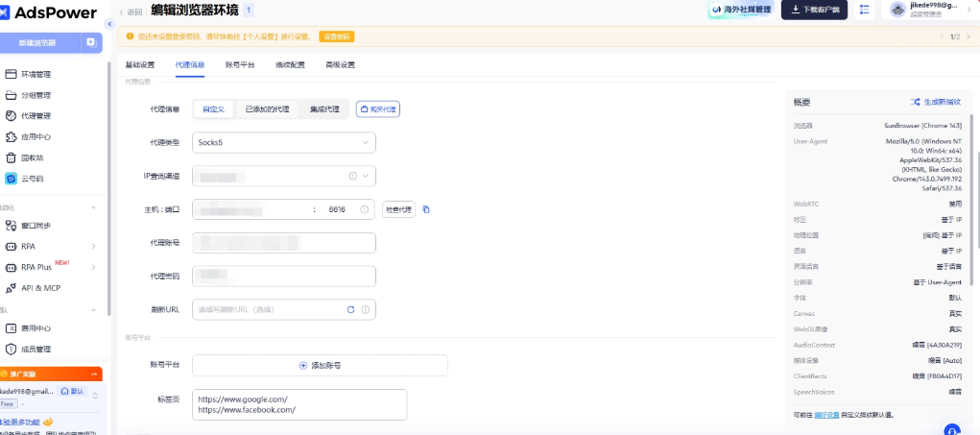This screenshot has height=435, width=980.
Task: Click the 推广奖励 orange banner
Action: pos(51,374)
